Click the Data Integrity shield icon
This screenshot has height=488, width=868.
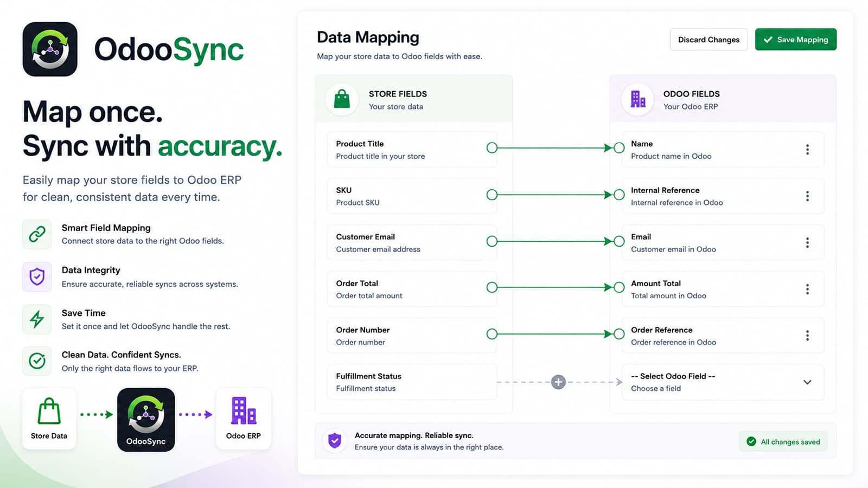point(37,277)
